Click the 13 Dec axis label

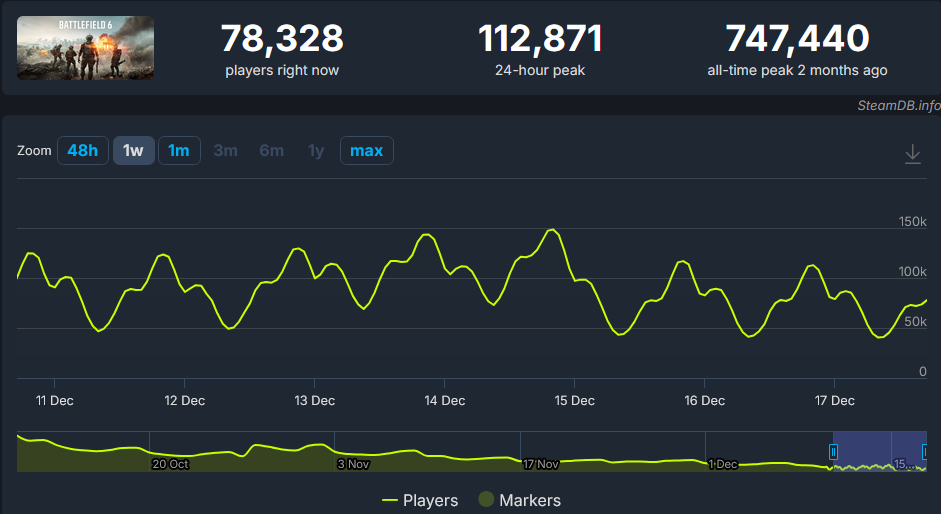pyautogui.click(x=314, y=401)
